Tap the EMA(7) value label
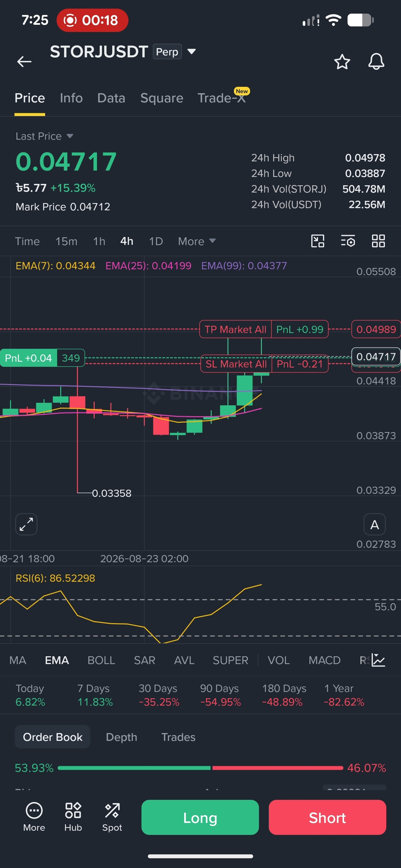The width and height of the screenshot is (401, 868). point(56,266)
